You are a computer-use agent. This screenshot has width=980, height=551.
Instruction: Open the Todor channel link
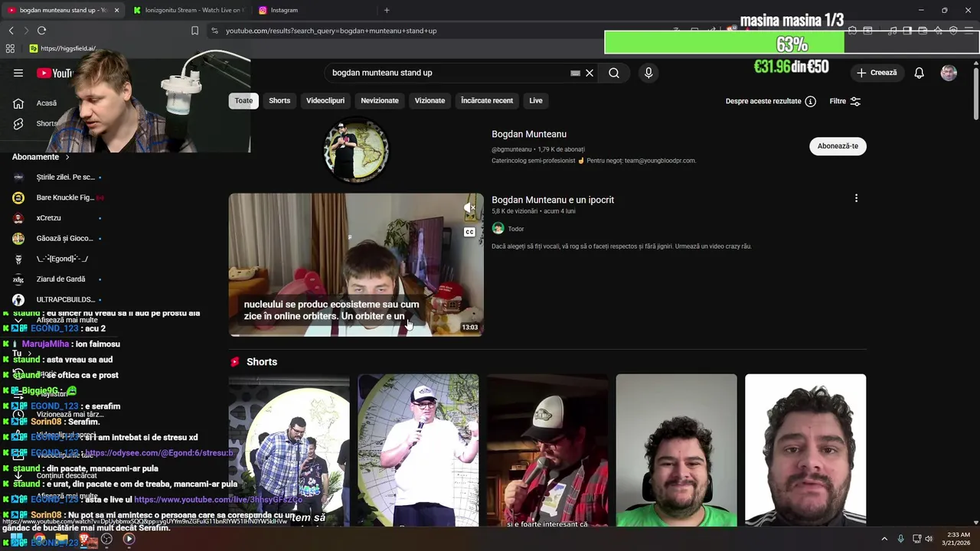(x=516, y=229)
